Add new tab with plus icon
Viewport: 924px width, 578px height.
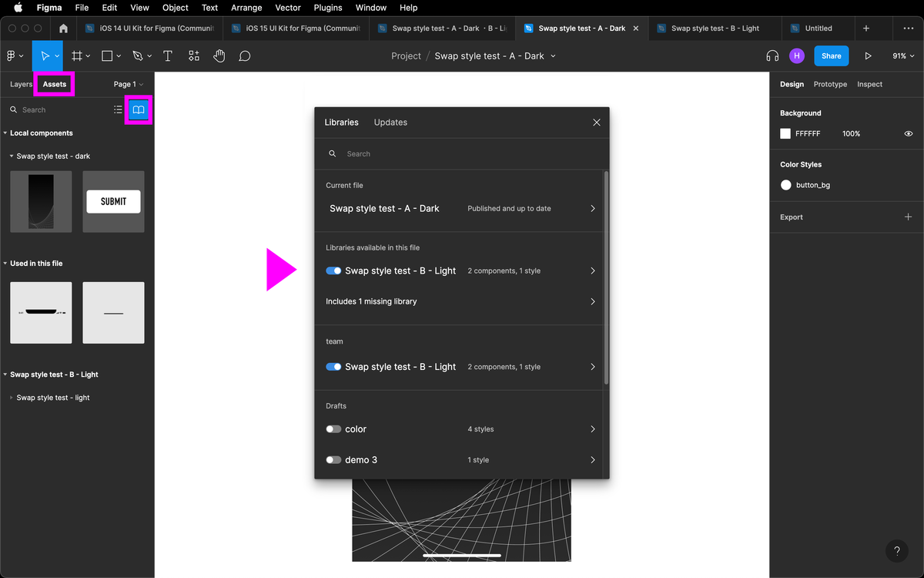pyautogui.click(x=866, y=29)
